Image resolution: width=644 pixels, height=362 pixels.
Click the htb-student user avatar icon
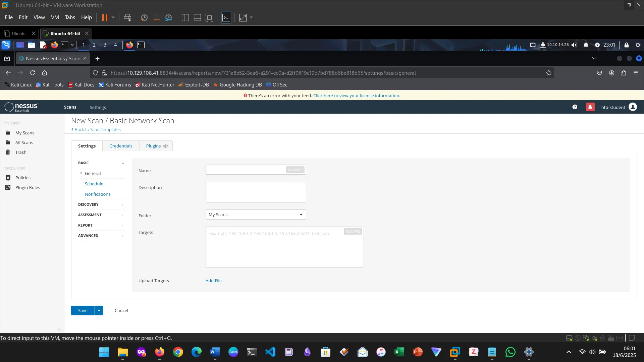pyautogui.click(x=633, y=107)
